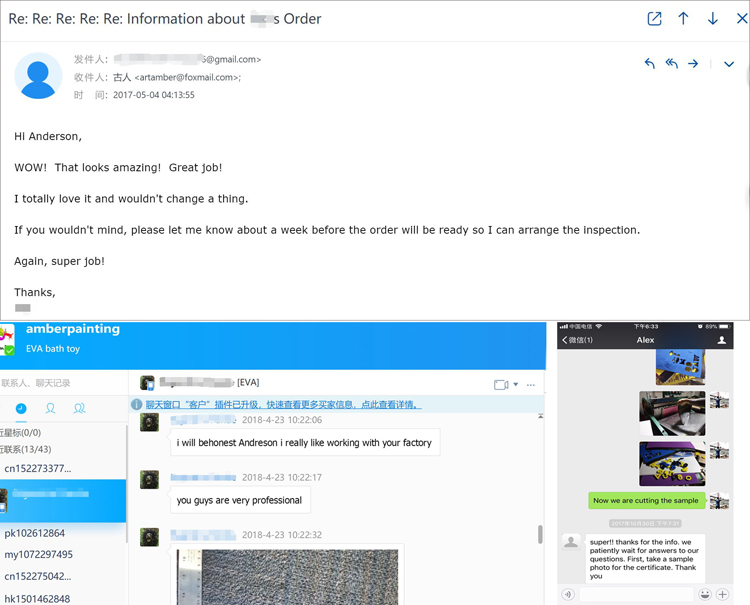
Task: Go to previous email with up arrow
Action: (684, 19)
